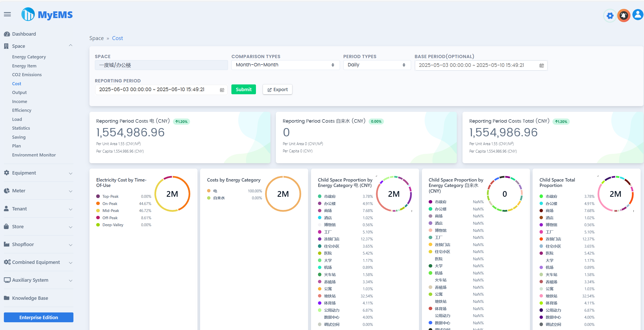The width and height of the screenshot is (644, 330).
Task: Click the green Submit button
Action: [x=243, y=89]
